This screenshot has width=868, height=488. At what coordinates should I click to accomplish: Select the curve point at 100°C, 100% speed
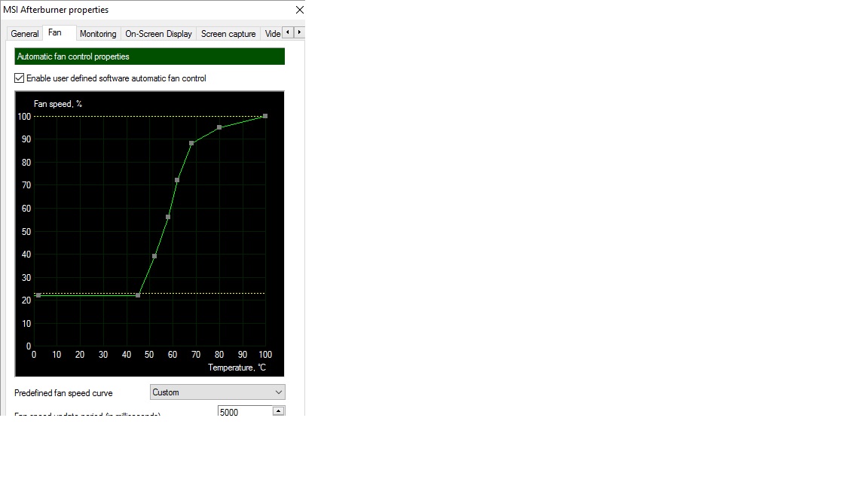point(265,116)
